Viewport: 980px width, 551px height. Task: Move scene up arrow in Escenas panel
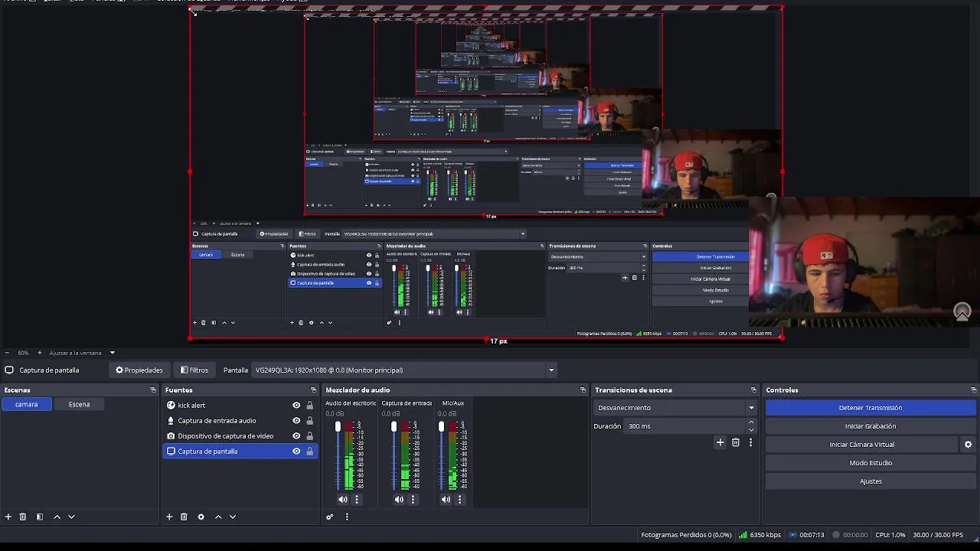coord(57,517)
